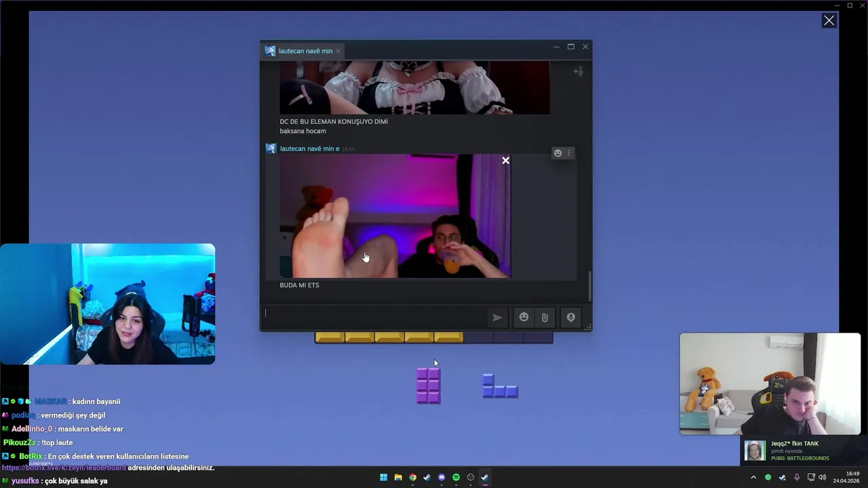Click the podiaq username in stream chat
The height and width of the screenshot is (488, 868).
point(23,415)
